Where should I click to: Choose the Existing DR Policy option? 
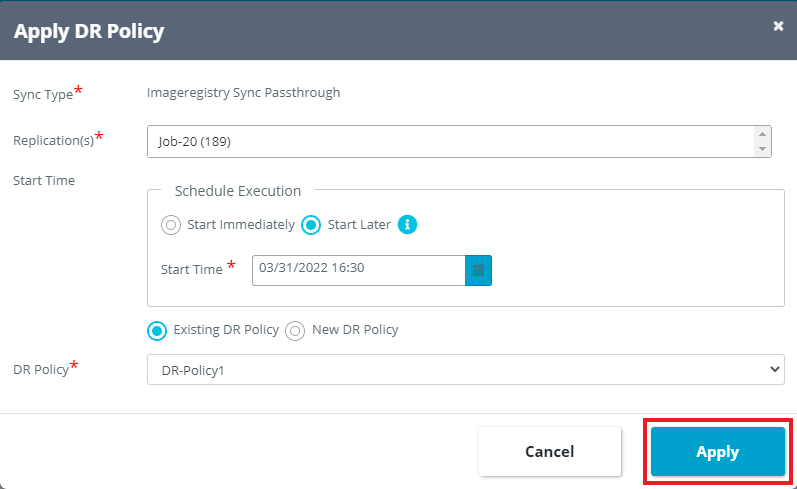[x=157, y=330]
